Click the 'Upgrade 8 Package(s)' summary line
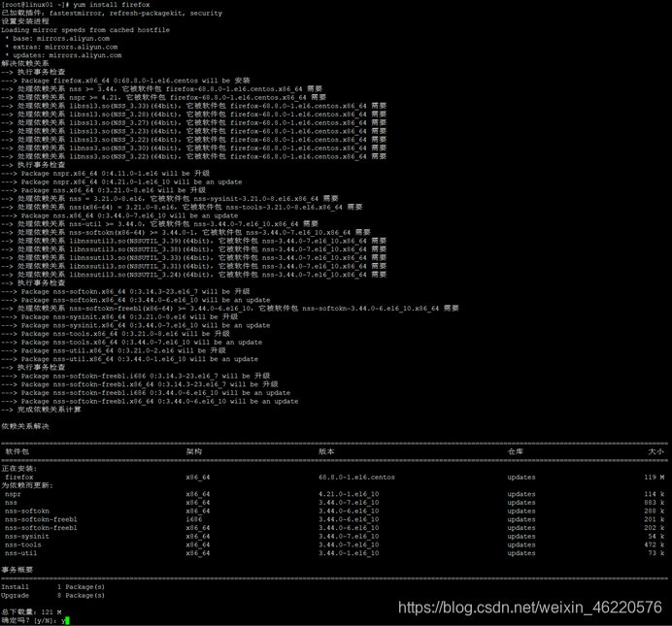Viewport: 672px width, 626px height. 53,596
